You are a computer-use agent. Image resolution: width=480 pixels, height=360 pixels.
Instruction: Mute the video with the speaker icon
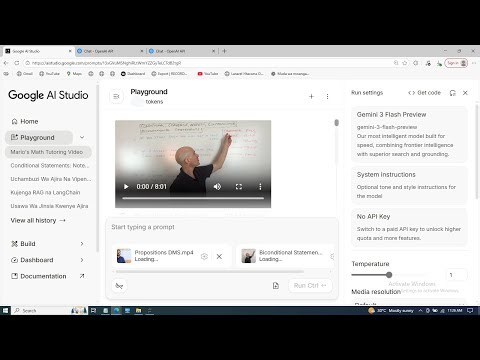click(x=217, y=187)
